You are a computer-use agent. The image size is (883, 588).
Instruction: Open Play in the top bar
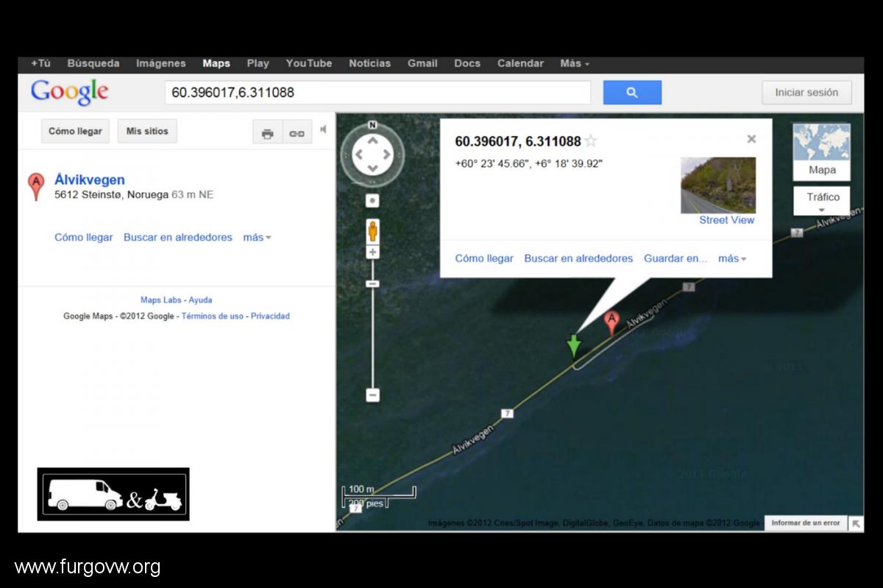[x=258, y=63]
